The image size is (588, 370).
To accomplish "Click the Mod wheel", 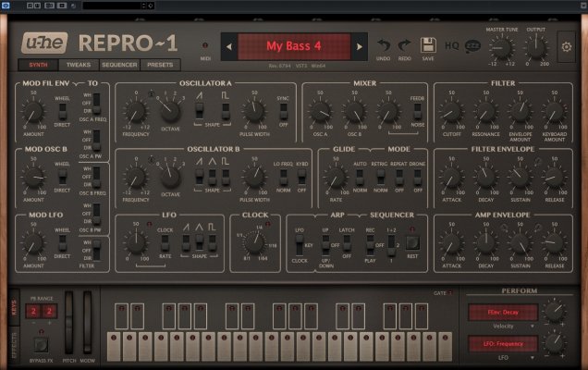I will [88, 323].
